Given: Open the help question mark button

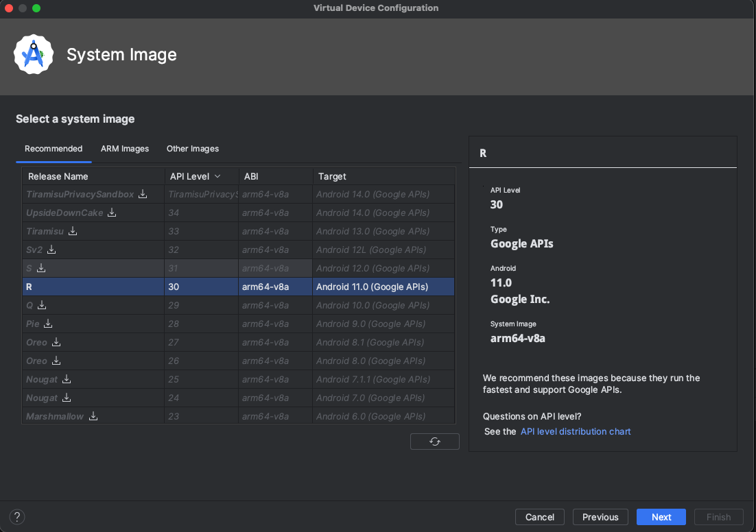Looking at the screenshot, I should [18, 517].
